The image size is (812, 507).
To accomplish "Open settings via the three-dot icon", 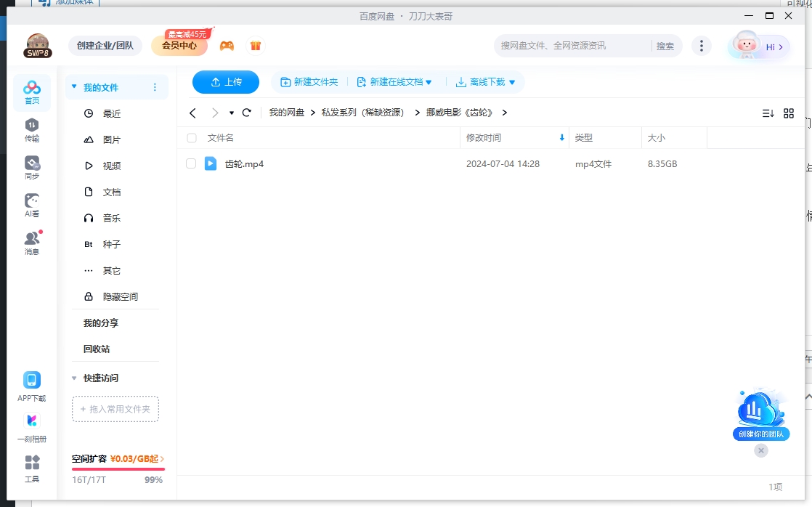I will [702, 45].
